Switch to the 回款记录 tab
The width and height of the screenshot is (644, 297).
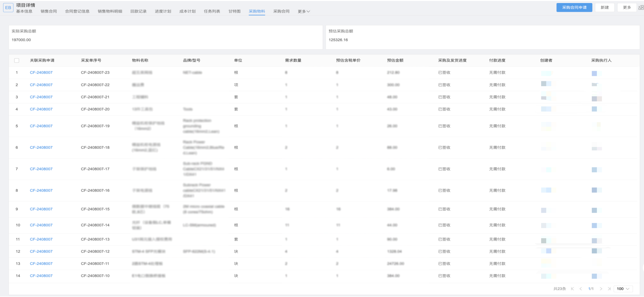139,11
